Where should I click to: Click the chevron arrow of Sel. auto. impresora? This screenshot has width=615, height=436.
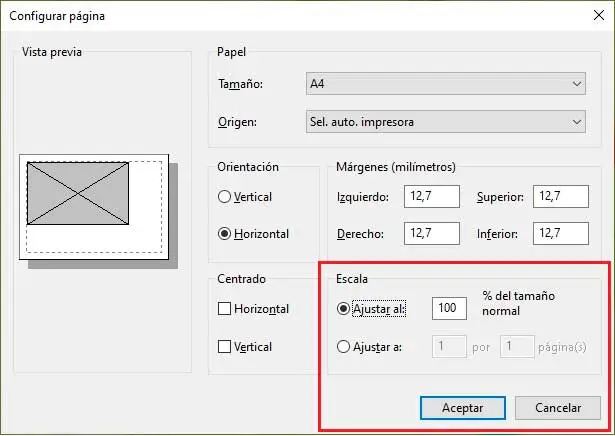click(x=577, y=122)
